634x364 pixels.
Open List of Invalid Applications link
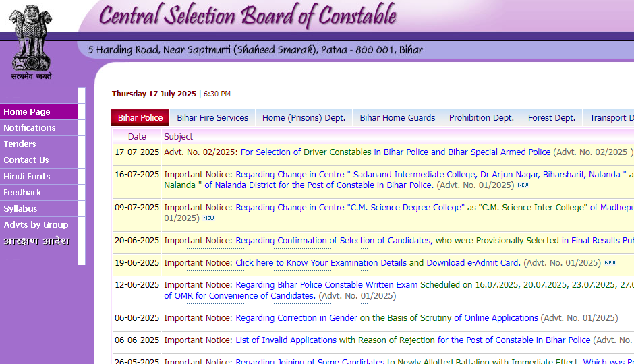click(x=286, y=340)
